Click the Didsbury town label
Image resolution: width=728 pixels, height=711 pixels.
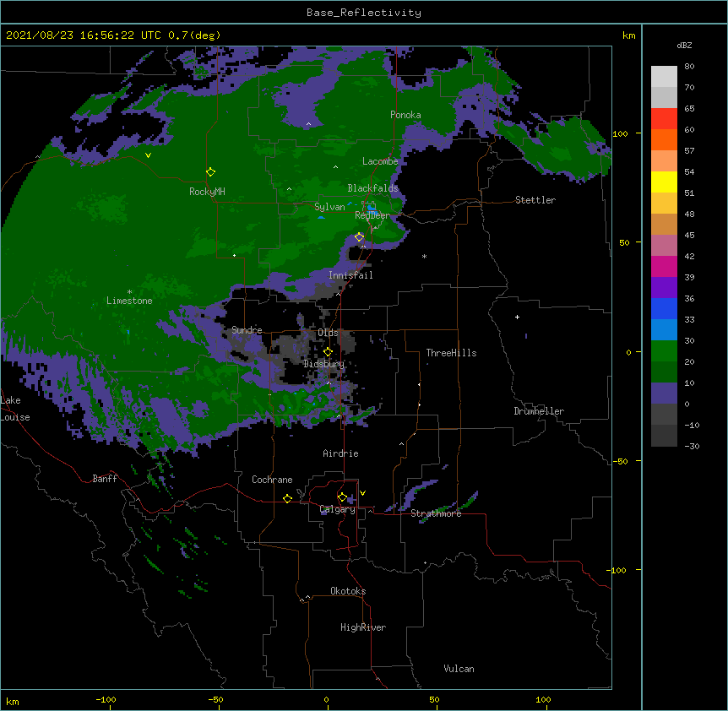click(323, 364)
